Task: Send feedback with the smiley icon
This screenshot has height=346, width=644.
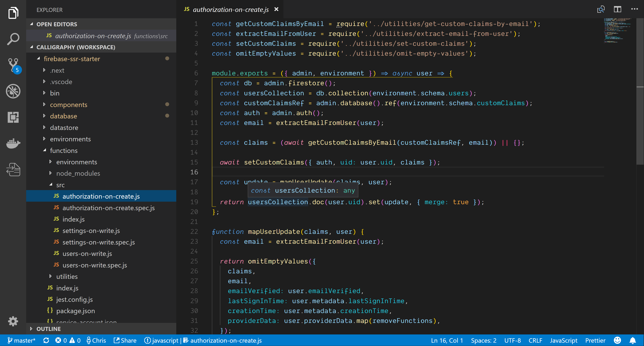Action: (617, 340)
